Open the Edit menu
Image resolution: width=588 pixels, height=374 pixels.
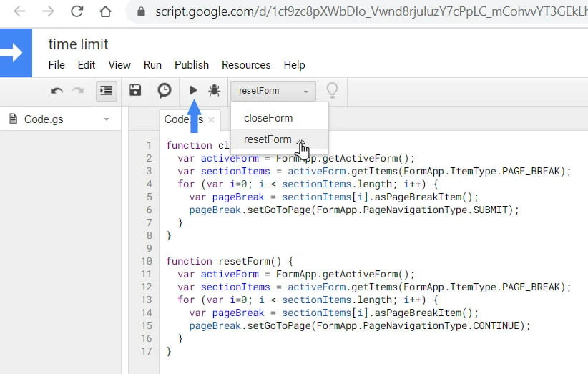point(87,65)
